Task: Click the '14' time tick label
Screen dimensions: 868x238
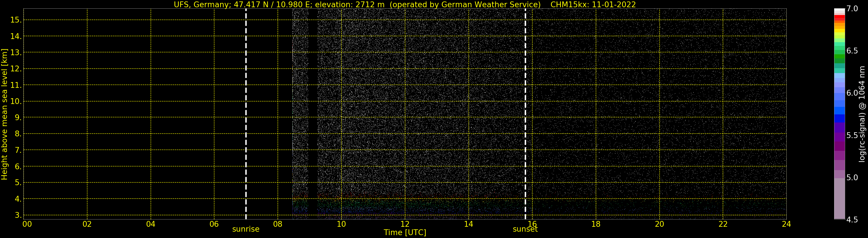Action: coord(468,224)
